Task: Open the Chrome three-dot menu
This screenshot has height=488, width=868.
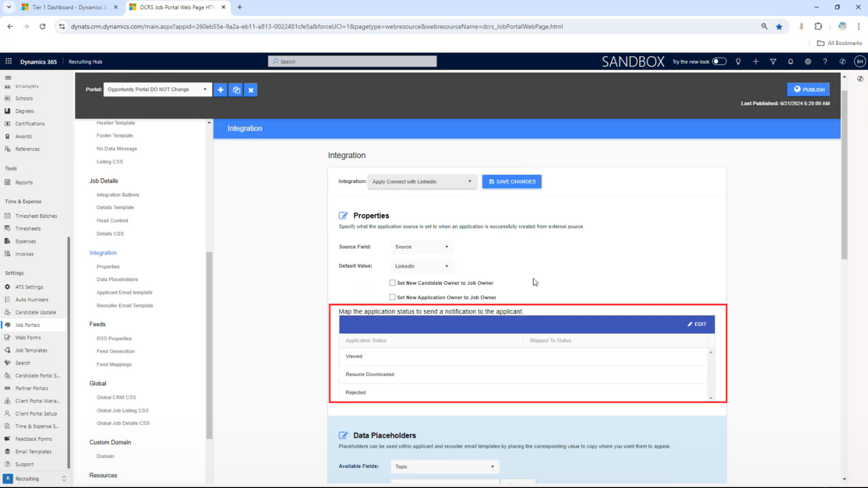Action: 859,26
